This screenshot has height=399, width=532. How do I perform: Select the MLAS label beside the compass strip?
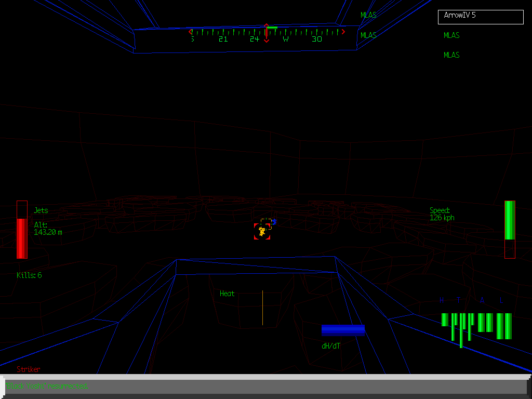pyautogui.click(x=368, y=35)
